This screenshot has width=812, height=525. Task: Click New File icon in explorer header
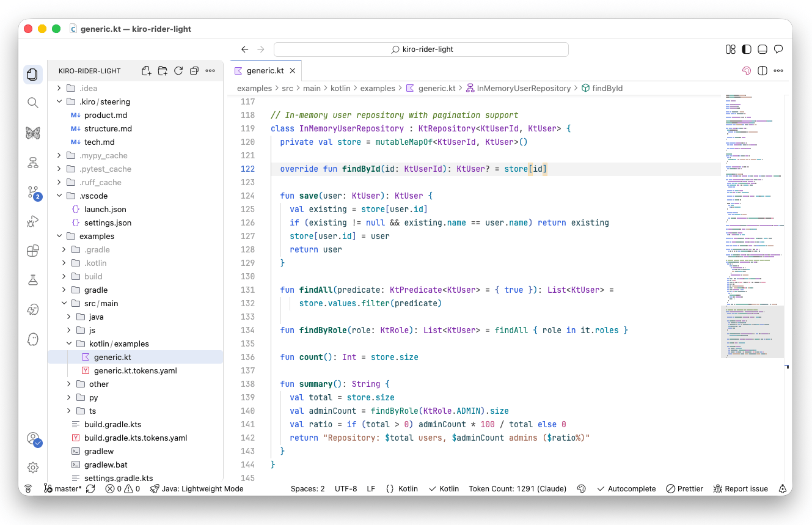(x=147, y=71)
